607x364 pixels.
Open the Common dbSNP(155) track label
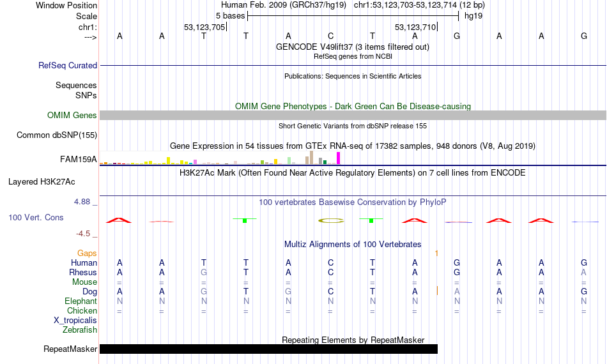56,135
